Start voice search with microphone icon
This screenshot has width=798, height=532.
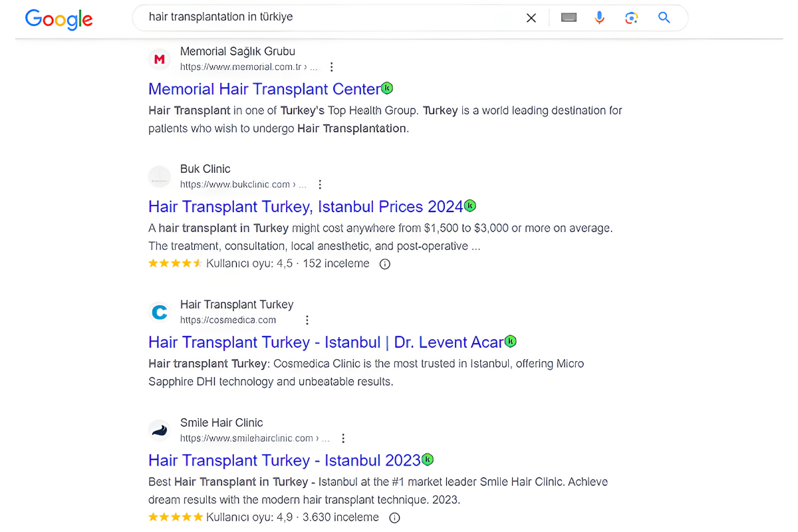599,18
